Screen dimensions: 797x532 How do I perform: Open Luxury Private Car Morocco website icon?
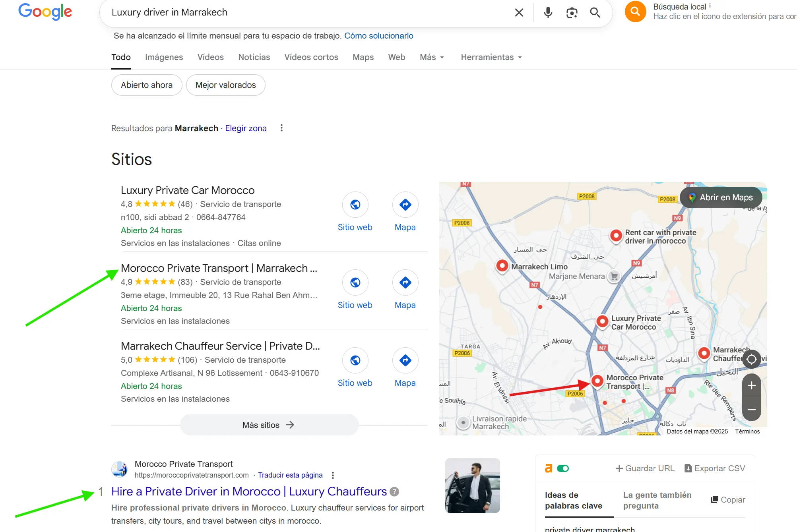(355, 205)
